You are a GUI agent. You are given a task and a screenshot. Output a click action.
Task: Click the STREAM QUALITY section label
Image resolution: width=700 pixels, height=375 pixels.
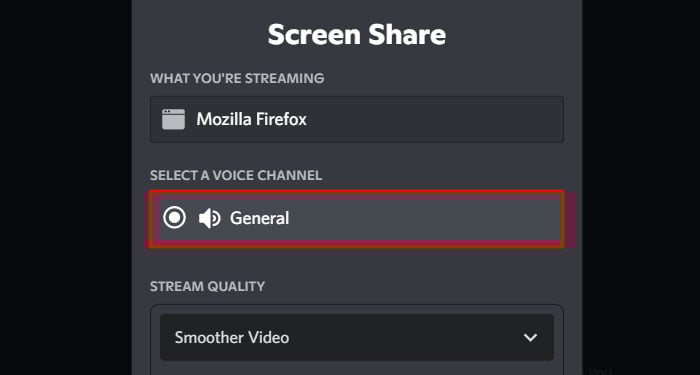(207, 286)
